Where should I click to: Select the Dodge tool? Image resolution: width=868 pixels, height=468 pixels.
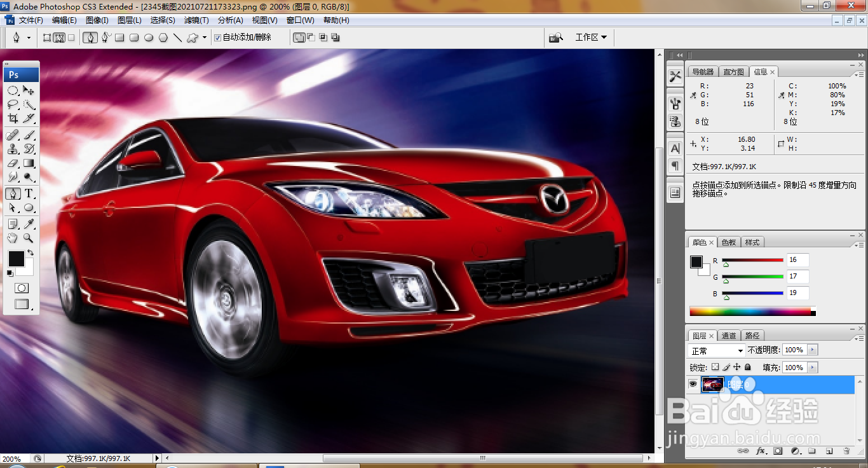(x=29, y=177)
